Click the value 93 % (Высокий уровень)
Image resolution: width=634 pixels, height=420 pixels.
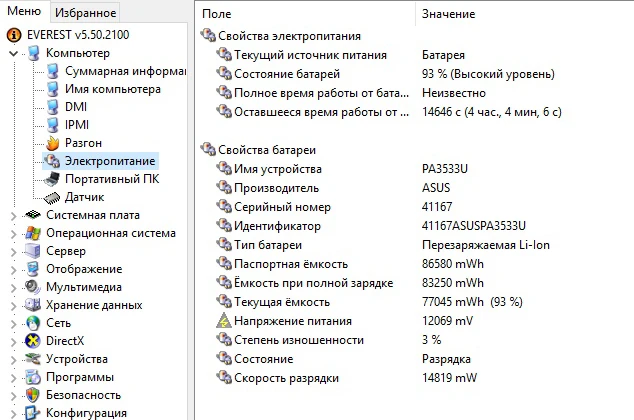[488, 74]
